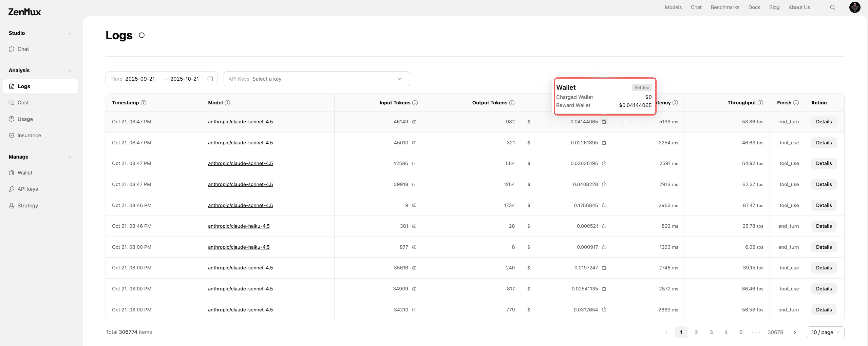Click info icon beside Throughput header

tap(760, 103)
